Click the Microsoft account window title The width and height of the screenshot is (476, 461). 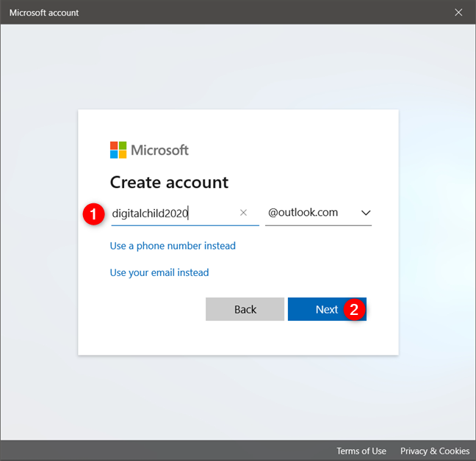[x=44, y=12]
